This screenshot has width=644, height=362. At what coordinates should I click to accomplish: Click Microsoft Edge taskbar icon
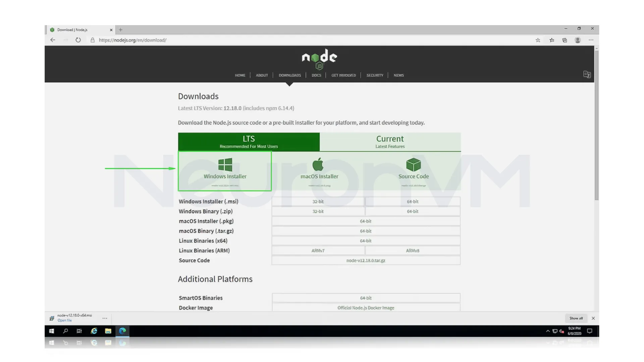tap(122, 331)
